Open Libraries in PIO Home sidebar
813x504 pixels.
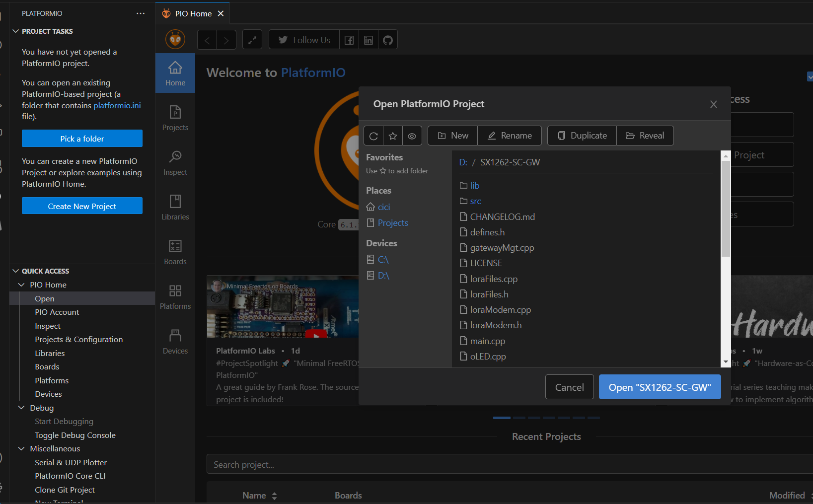click(x=175, y=207)
